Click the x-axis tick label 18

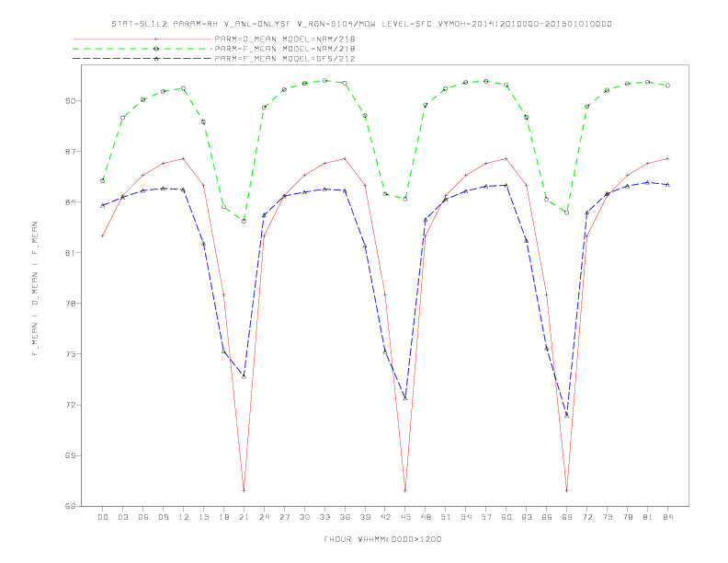(223, 517)
